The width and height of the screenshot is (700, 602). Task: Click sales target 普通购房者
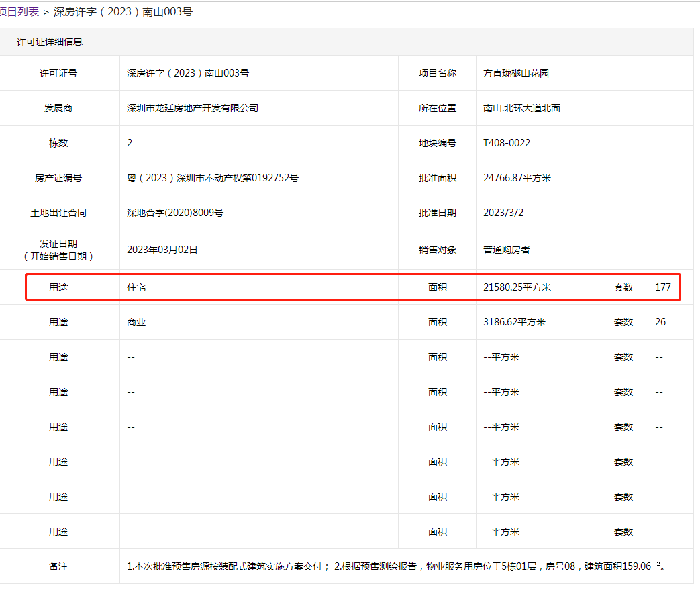[506, 249]
